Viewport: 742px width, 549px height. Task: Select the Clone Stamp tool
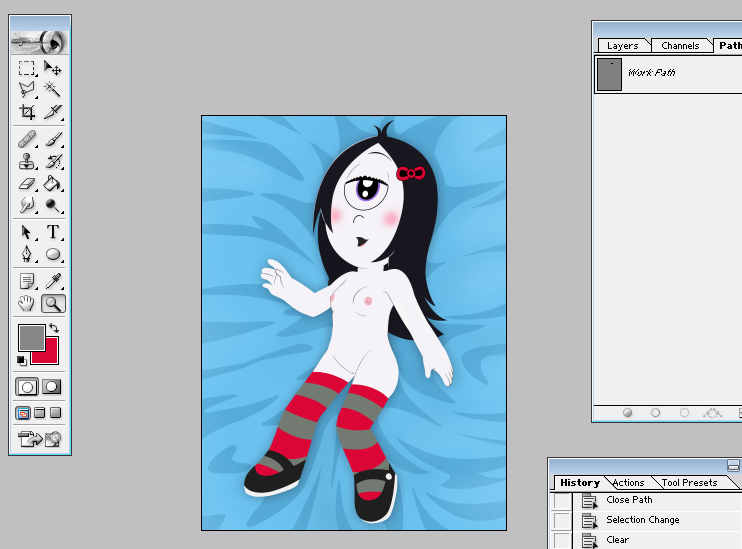pyautogui.click(x=27, y=161)
